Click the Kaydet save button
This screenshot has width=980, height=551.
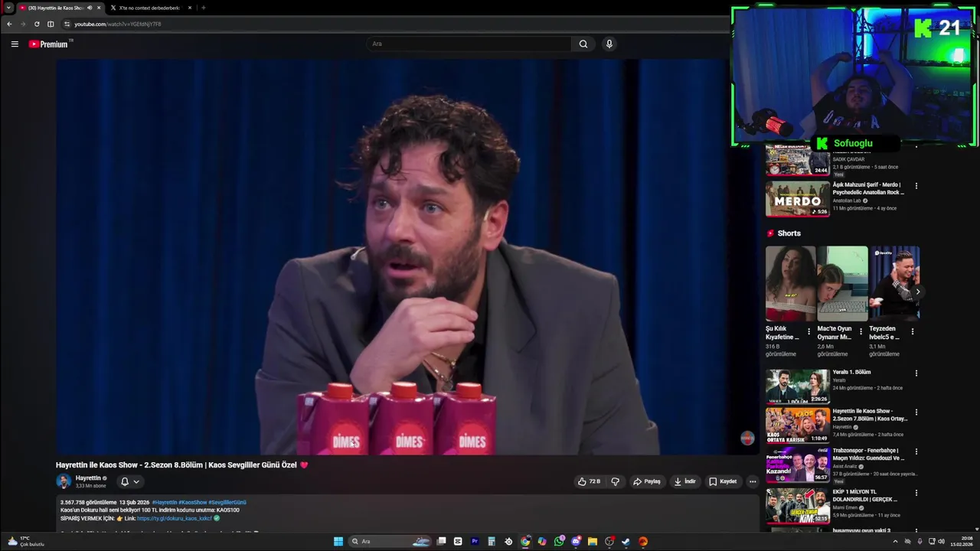(723, 481)
